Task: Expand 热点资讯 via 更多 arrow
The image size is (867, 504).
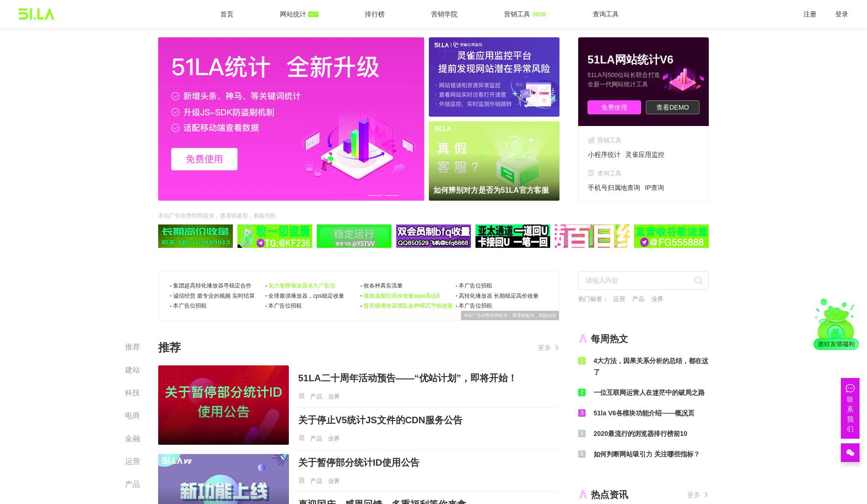Action: [698, 495]
